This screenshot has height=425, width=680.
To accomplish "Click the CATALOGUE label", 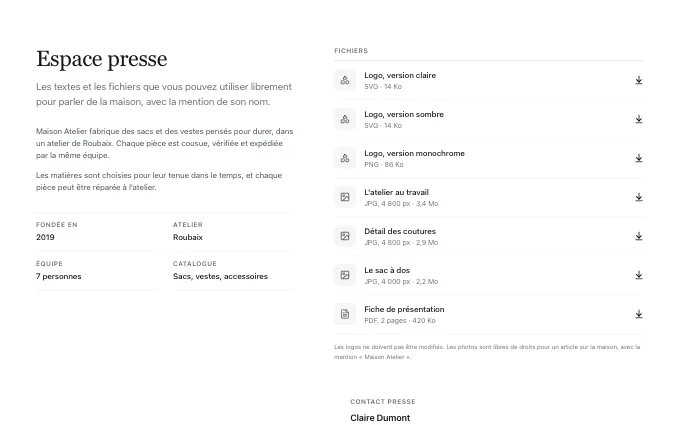I will (x=195, y=264).
